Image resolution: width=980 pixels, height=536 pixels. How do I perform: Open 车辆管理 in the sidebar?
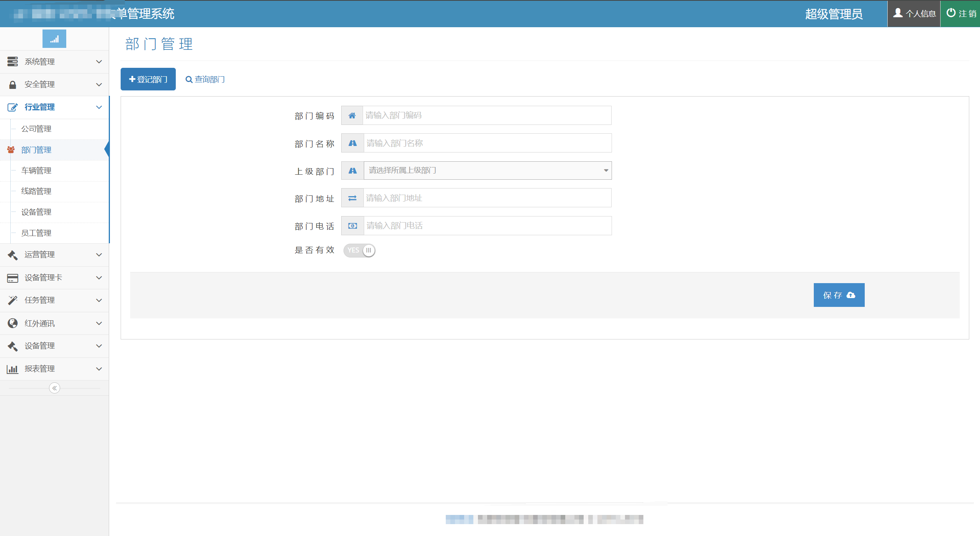(36, 170)
